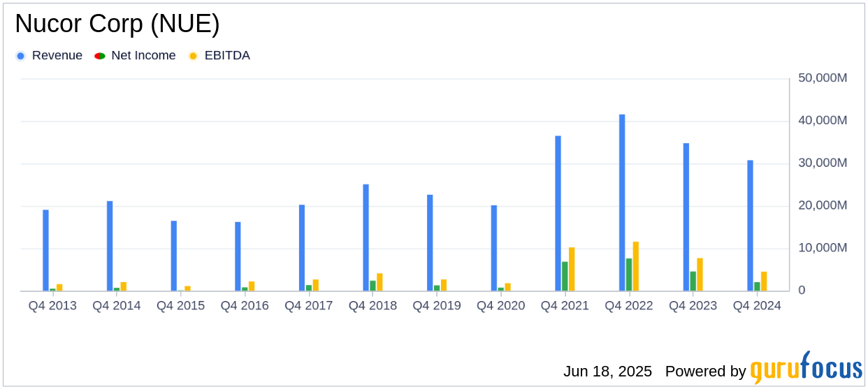Click the Q4 2021 axis label
This screenshot has height=389, width=868.
pyautogui.click(x=565, y=306)
